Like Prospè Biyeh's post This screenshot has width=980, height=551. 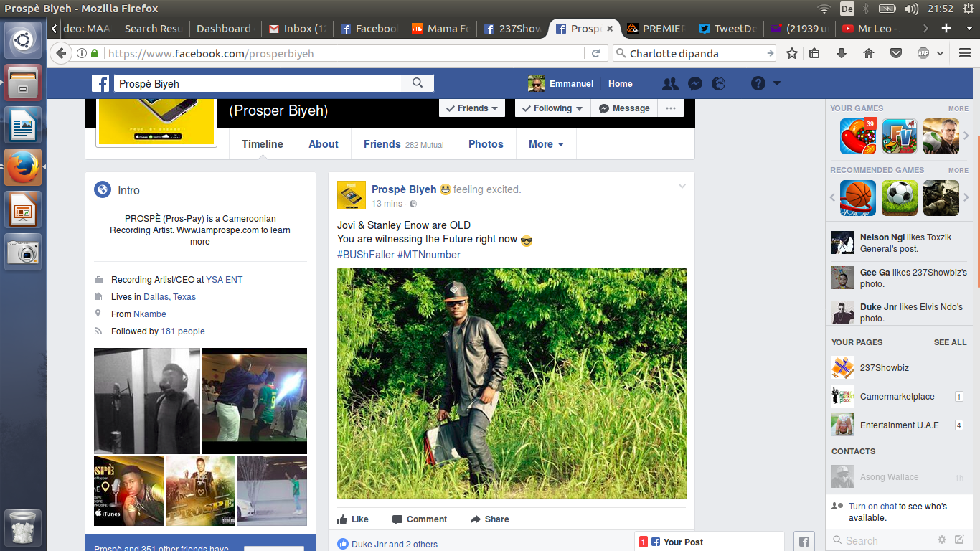coord(353,519)
